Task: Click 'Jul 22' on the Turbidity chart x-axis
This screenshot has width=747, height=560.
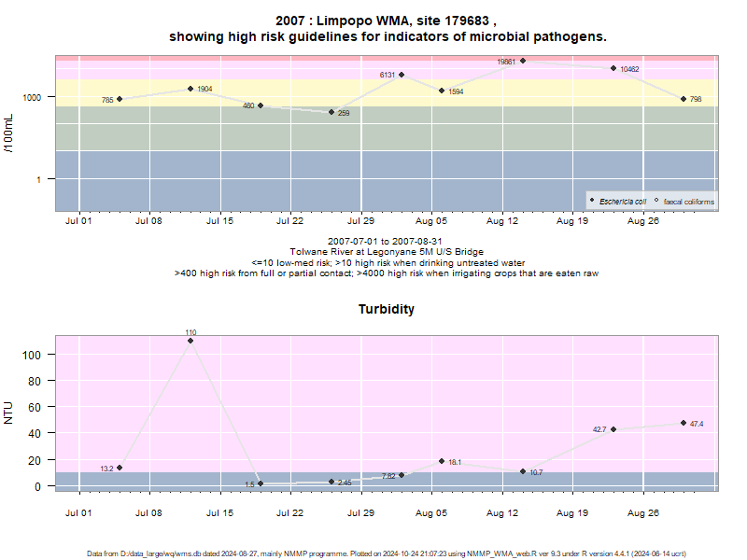Action: click(x=289, y=513)
